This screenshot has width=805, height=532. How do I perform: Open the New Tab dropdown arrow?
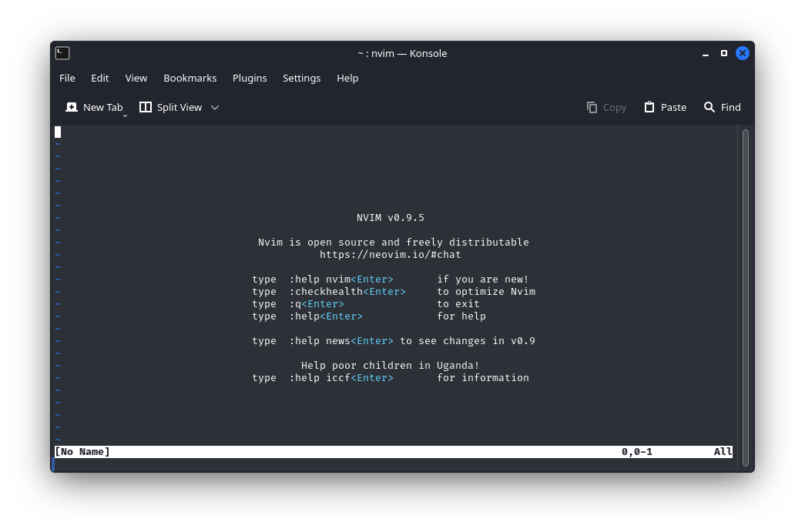pyautogui.click(x=125, y=116)
